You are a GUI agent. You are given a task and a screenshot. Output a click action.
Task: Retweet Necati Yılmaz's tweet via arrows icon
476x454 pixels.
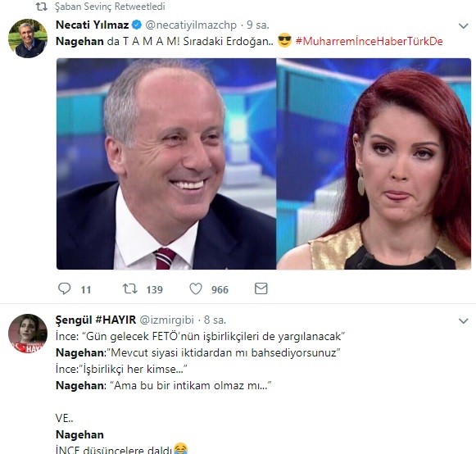[130, 288]
